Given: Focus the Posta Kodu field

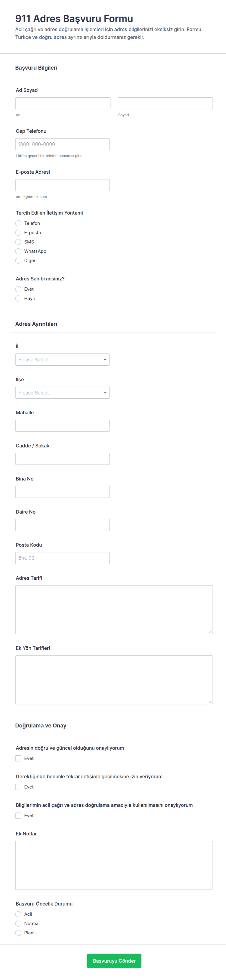Looking at the screenshot, I should point(62,558).
